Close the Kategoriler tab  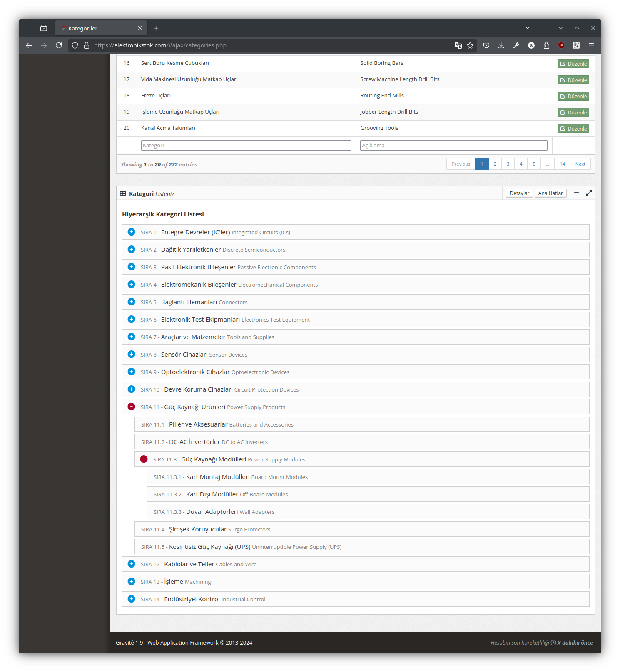[140, 28]
